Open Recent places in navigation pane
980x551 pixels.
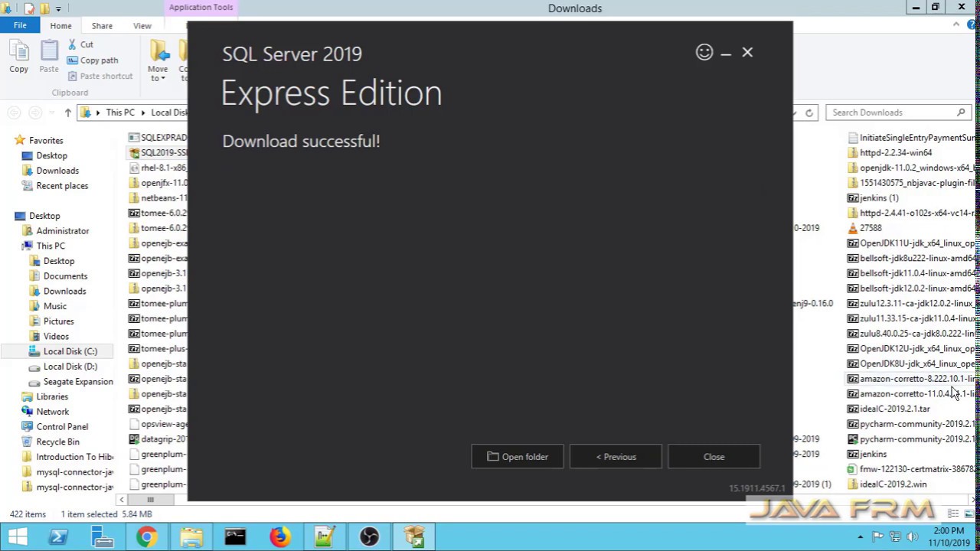click(x=62, y=186)
